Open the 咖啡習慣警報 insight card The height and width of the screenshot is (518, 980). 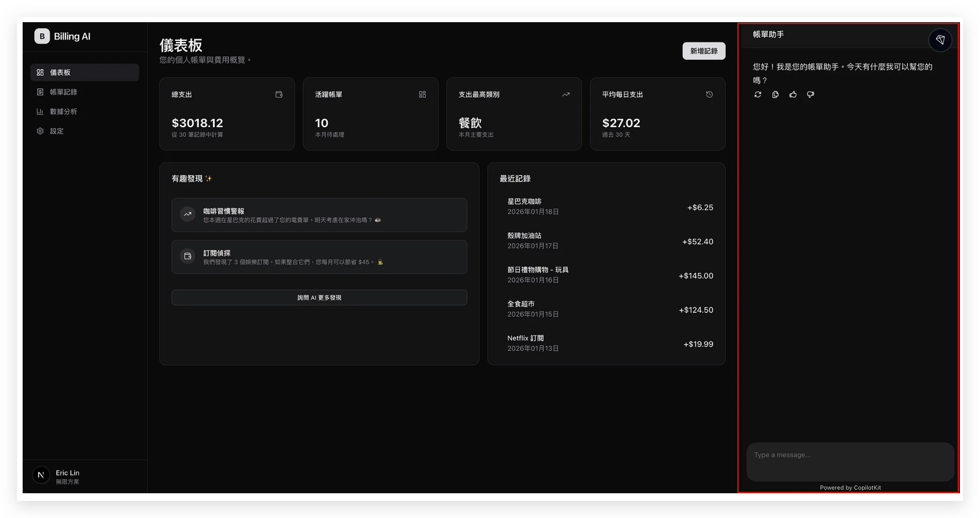point(319,215)
